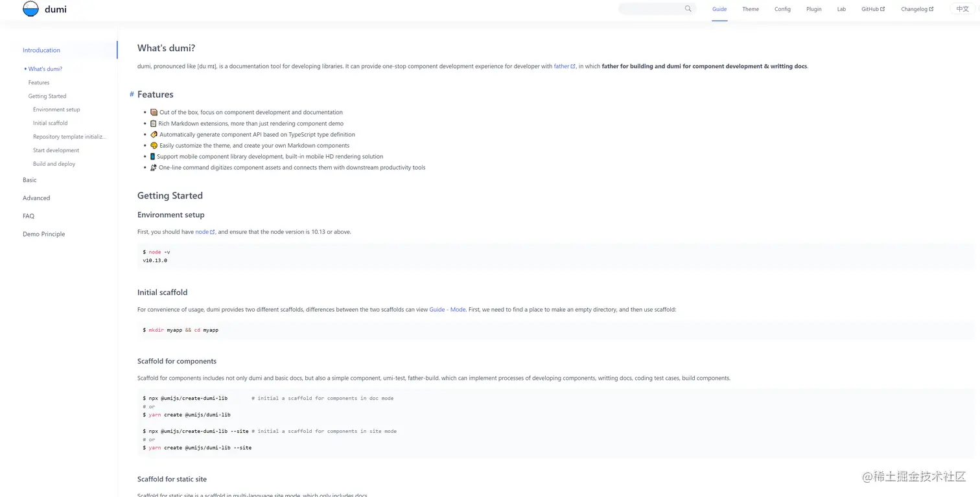The height and width of the screenshot is (497, 980).
Task: Click the '$ node -v' code line
Action: pos(156,252)
